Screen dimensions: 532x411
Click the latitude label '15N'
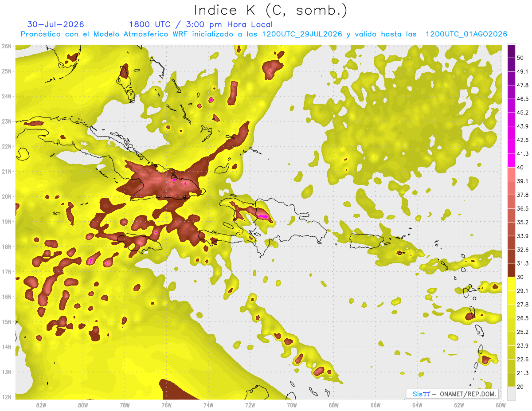(x=6, y=321)
